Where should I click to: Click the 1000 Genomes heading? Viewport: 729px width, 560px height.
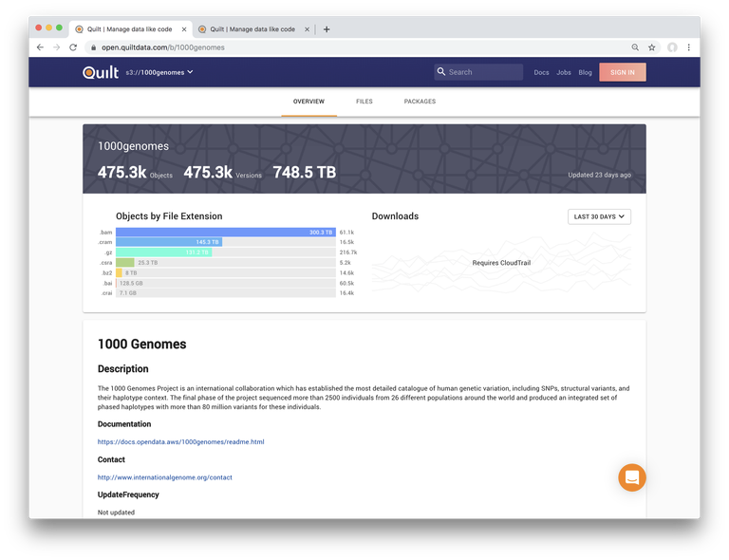pos(141,344)
